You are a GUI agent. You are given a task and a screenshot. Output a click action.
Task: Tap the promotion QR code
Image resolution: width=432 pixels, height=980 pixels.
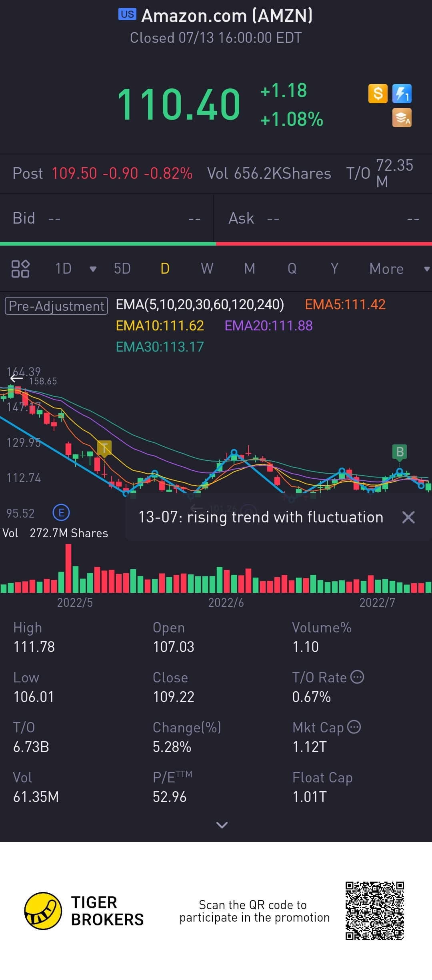pyautogui.click(x=375, y=911)
